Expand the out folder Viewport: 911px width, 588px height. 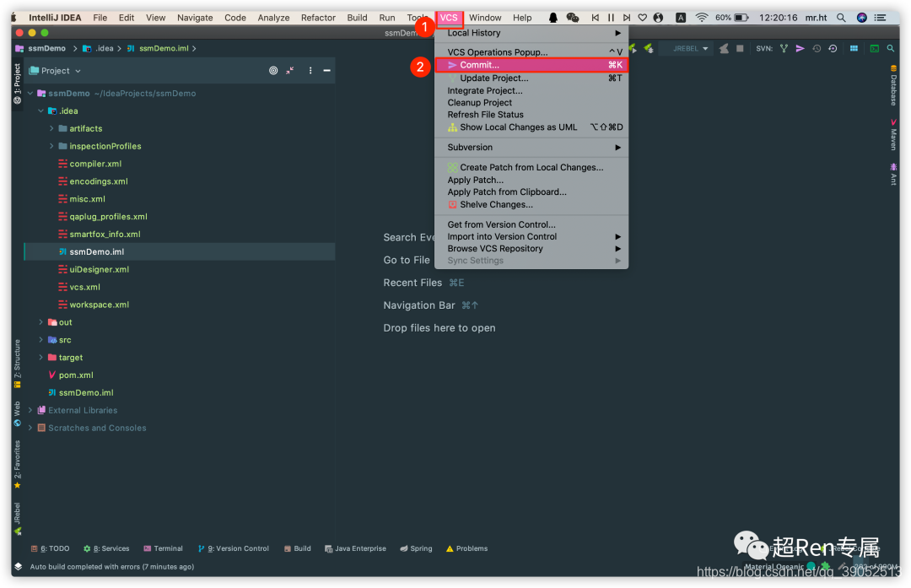click(x=40, y=322)
